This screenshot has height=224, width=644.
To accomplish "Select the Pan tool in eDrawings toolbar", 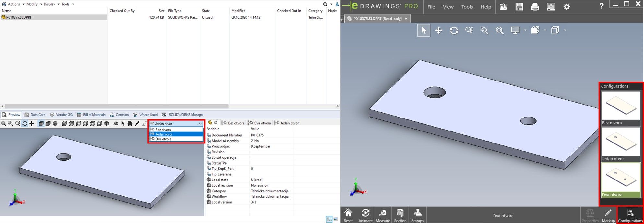I will click(438, 31).
